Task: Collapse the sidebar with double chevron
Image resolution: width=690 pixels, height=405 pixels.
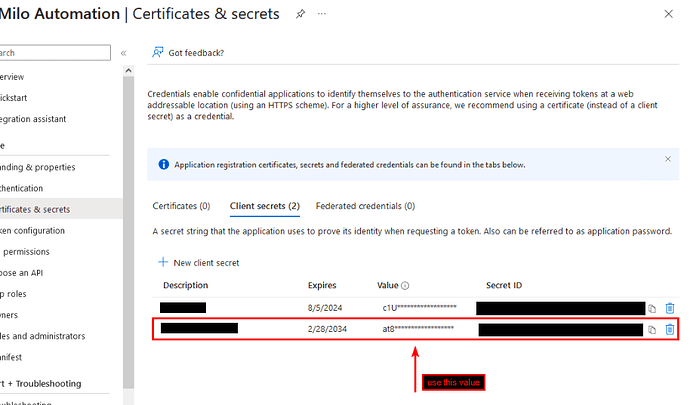Action: (124, 53)
